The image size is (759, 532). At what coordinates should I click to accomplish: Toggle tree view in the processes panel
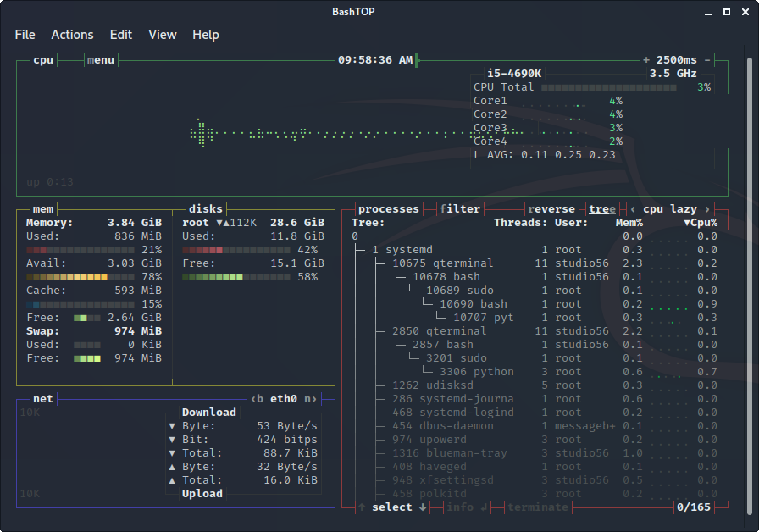pyautogui.click(x=601, y=208)
